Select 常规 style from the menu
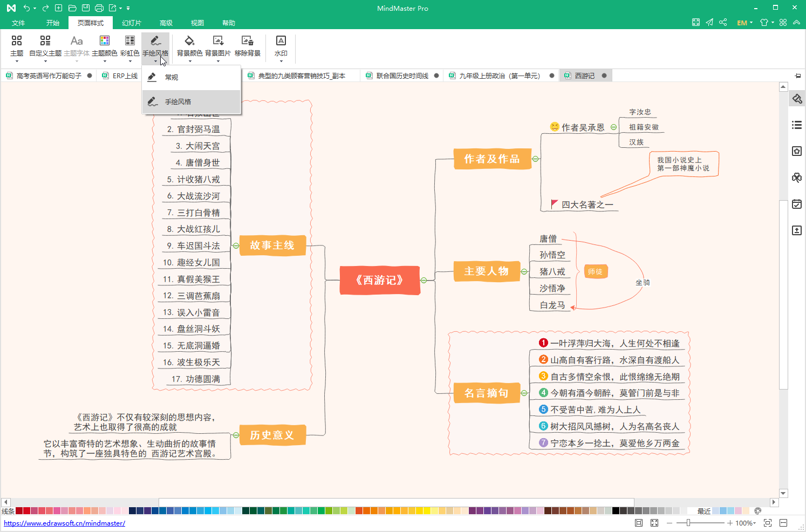Image resolution: width=806 pixels, height=532 pixels. click(x=192, y=77)
